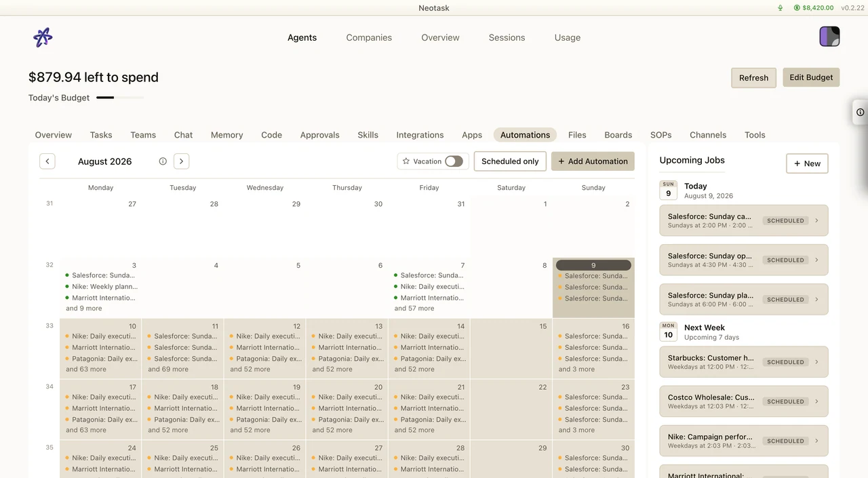Switch to the Channels tab
Image resolution: width=868 pixels, height=478 pixels.
(708, 135)
